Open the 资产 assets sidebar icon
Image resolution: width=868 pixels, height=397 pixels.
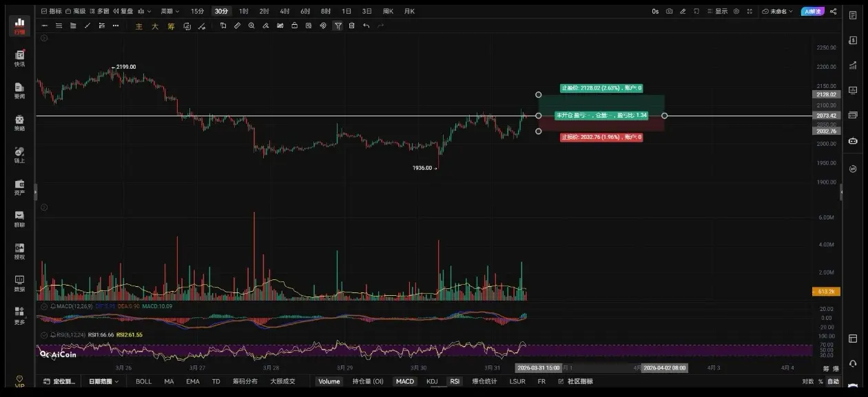coord(19,188)
